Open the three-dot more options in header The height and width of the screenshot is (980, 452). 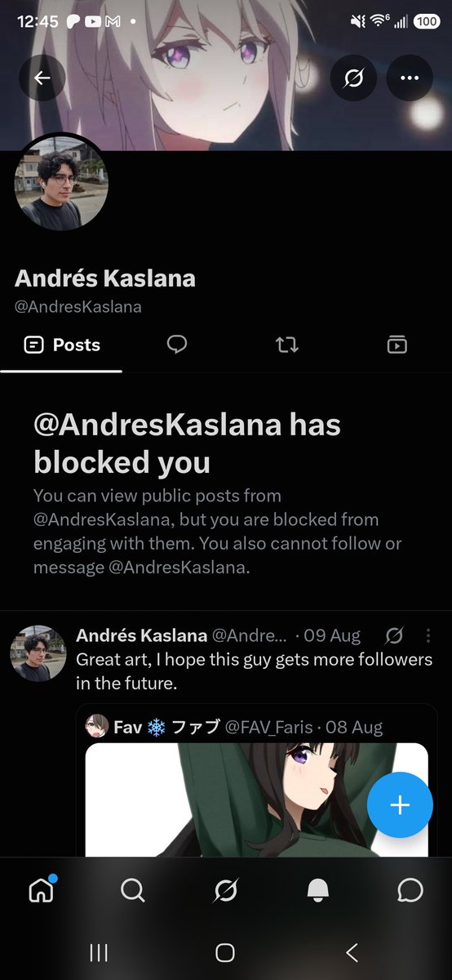410,78
